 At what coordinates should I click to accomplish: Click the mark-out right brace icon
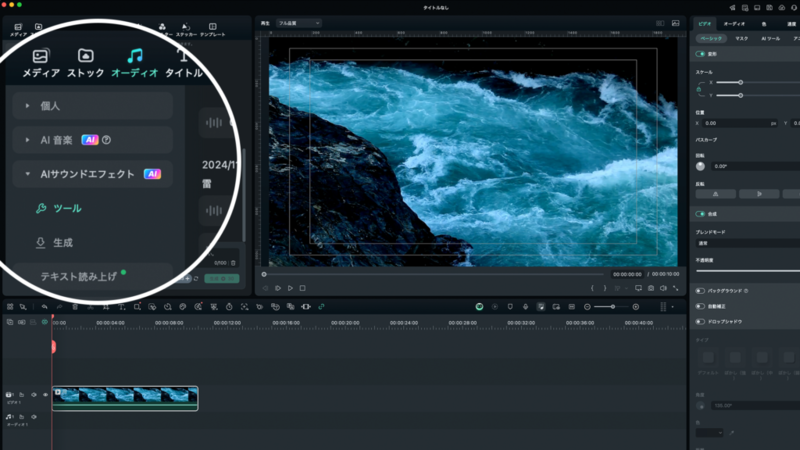click(x=605, y=288)
